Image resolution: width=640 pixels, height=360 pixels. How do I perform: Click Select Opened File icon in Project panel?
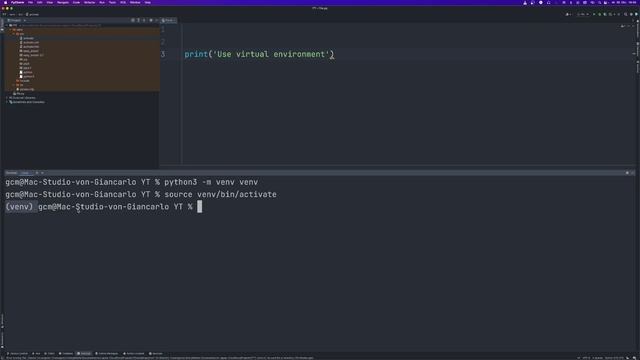point(133,20)
